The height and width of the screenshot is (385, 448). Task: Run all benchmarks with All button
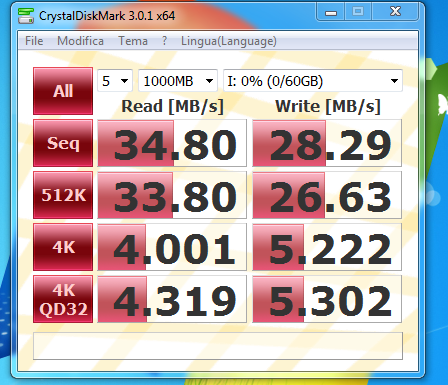pyautogui.click(x=63, y=91)
